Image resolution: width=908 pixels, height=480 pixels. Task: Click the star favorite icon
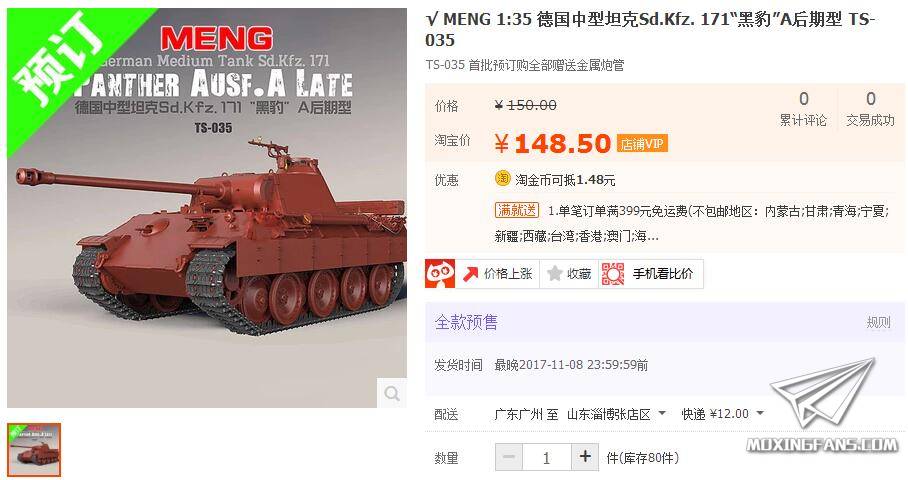pyautogui.click(x=555, y=274)
